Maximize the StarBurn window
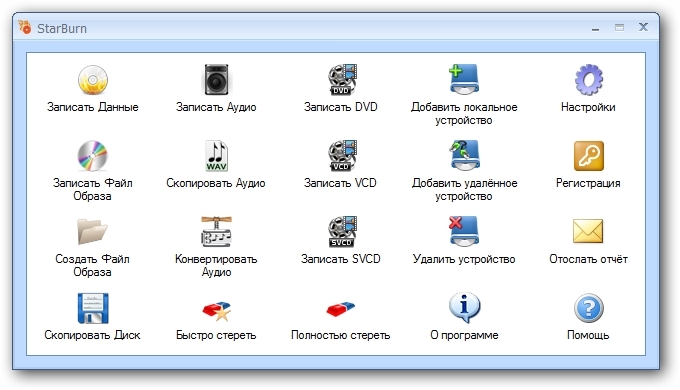The width and height of the screenshot is (680, 390). tap(619, 28)
